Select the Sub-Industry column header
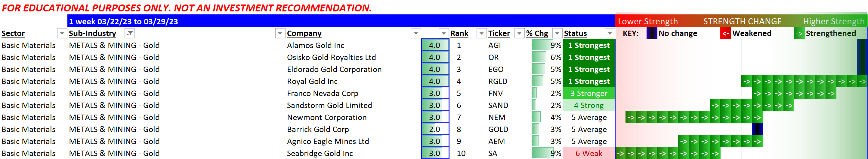Screen dimensions: 868x159 92,33
